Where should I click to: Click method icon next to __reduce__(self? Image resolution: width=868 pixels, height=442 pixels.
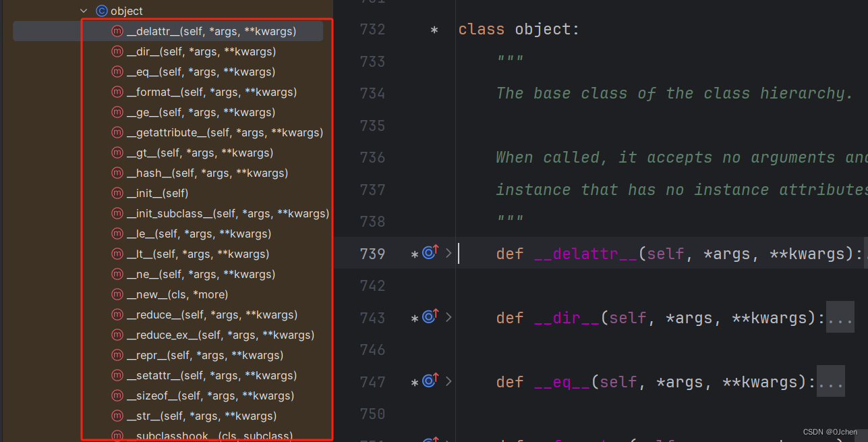coord(117,314)
